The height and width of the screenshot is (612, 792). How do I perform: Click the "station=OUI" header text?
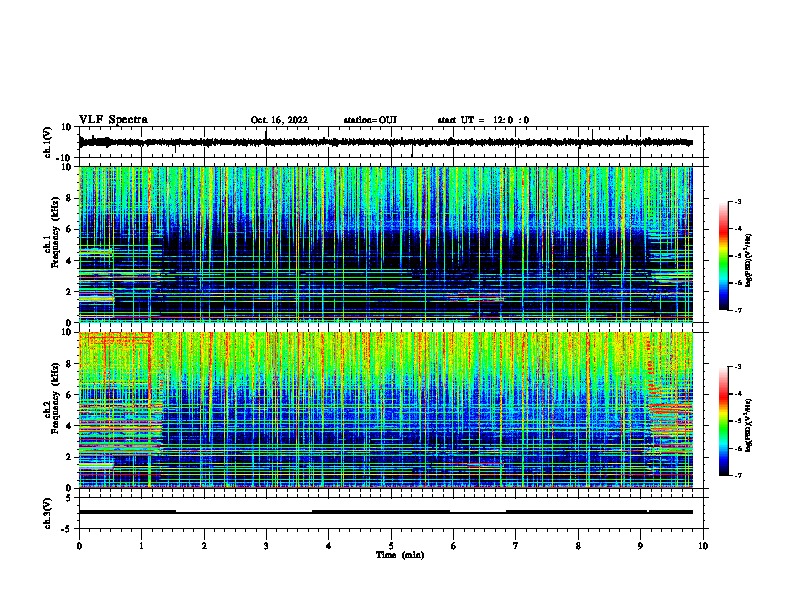pos(370,120)
